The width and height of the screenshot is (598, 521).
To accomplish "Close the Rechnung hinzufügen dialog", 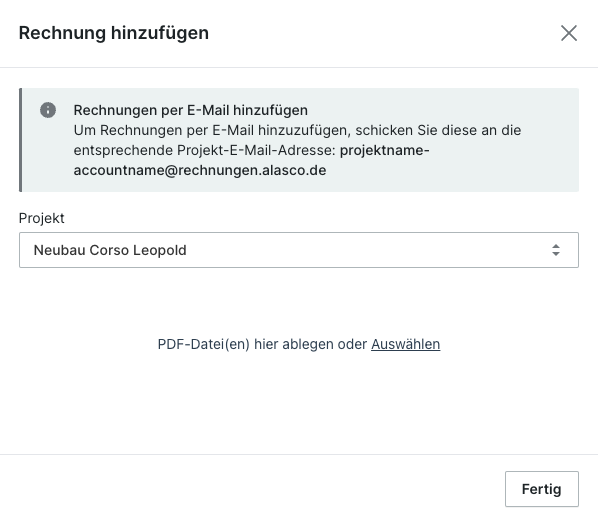I will coord(569,33).
